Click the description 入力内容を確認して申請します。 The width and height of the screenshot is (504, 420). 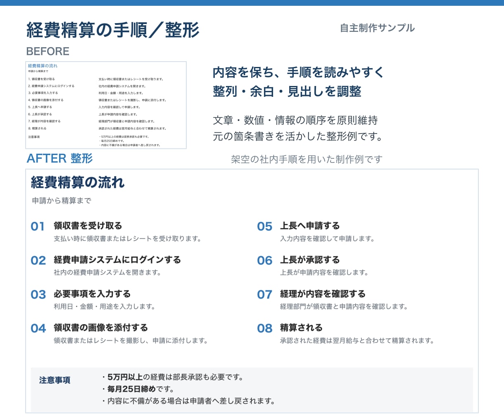tap(327, 239)
